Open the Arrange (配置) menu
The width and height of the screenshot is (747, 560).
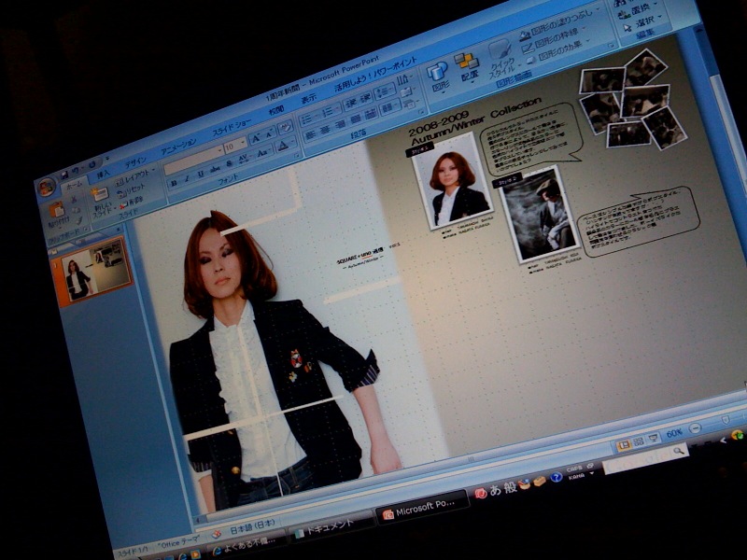(x=467, y=66)
